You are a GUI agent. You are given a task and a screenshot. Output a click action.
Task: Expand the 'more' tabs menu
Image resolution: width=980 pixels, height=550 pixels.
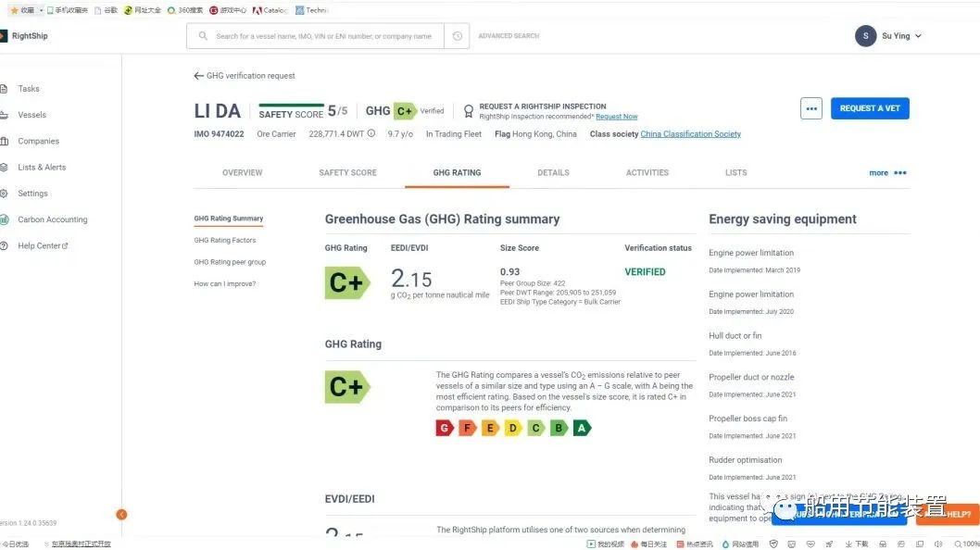[x=887, y=173]
